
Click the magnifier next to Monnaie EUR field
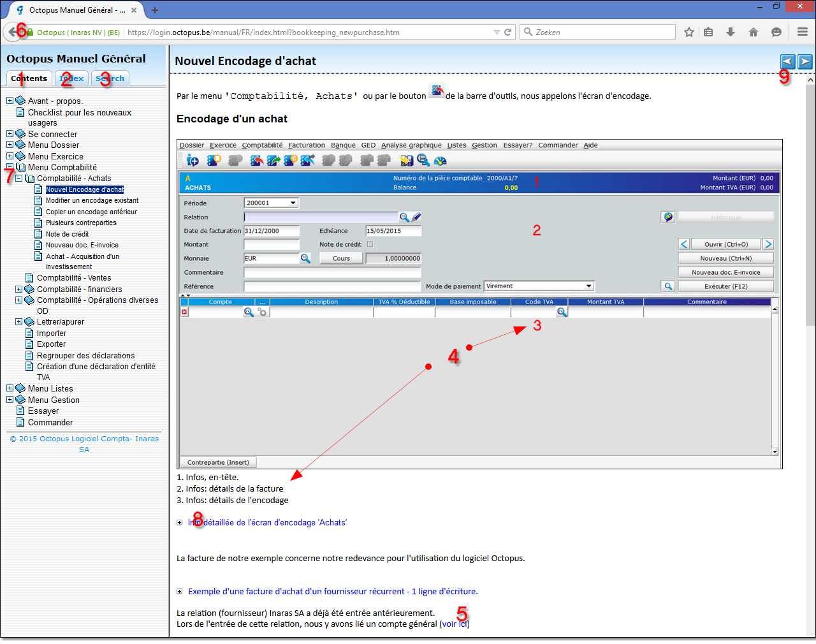[x=305, y=258]
